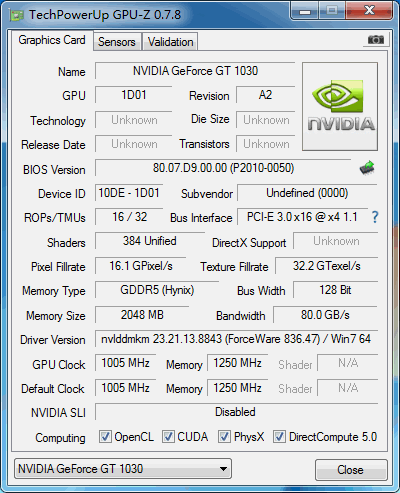Switch to the Validation tab
This screenshot has height=493, width=400.
click(x=170, y=42)
